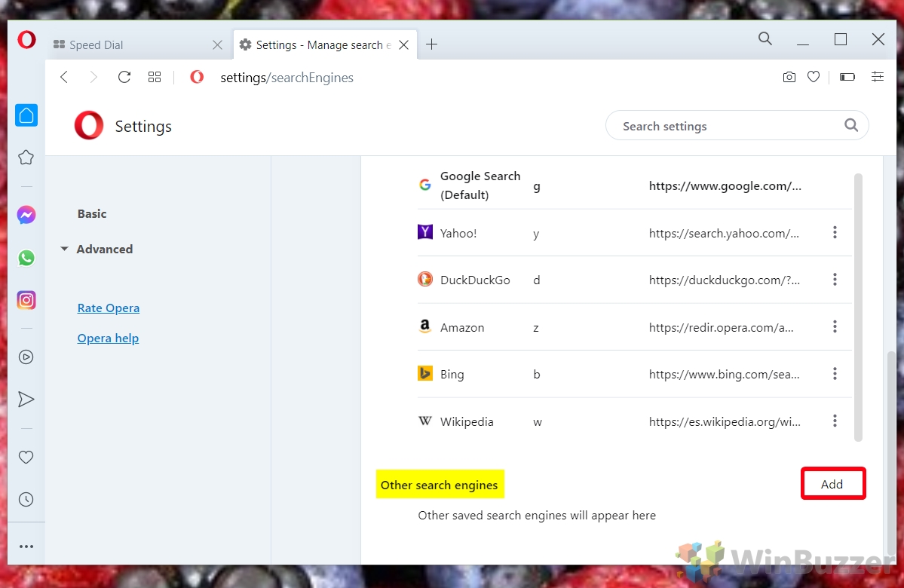This screenshot has width=904, height=588.
Task: Click the Google URL https://www.google.com/...
Action: pyautogui.click(x=725, y=185)
